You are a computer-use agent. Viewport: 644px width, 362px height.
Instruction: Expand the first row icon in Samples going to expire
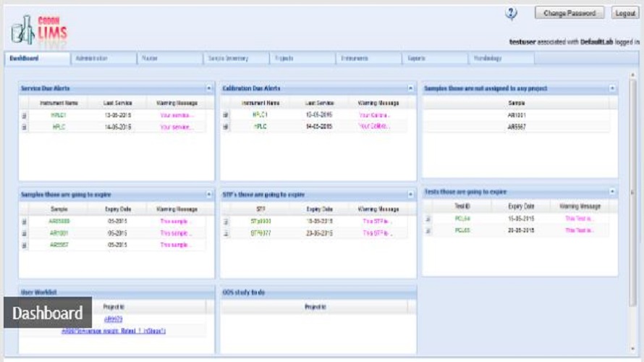click(x=24, y=222)
